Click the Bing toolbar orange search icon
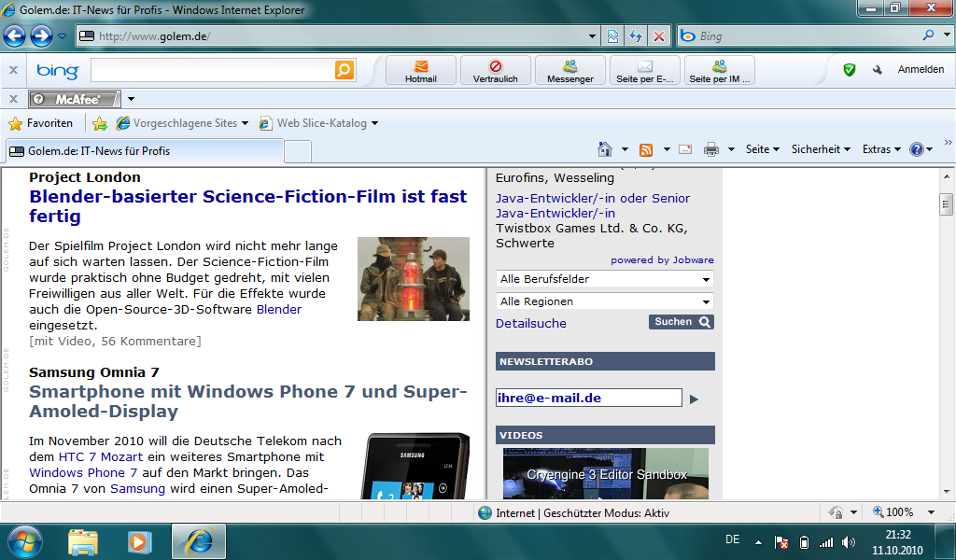The width and height of the screenshot is (956, 560). (x=344, y=70)
